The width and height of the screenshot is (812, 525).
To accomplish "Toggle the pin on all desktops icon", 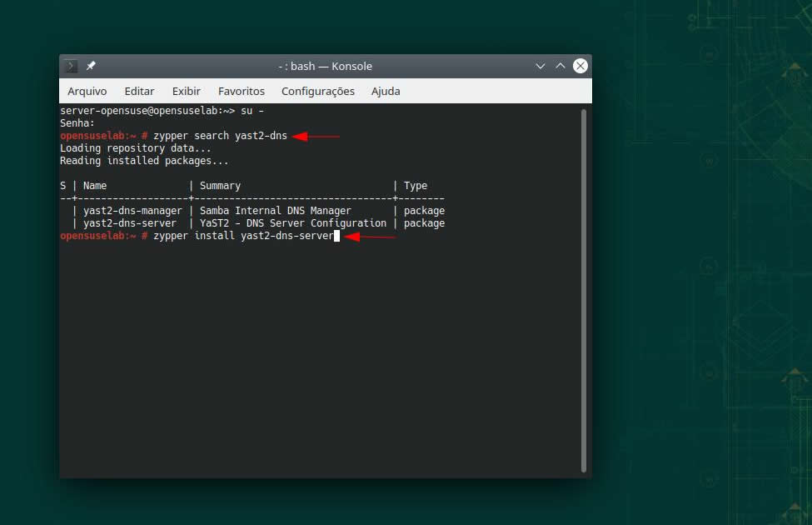I will (91, 66).
